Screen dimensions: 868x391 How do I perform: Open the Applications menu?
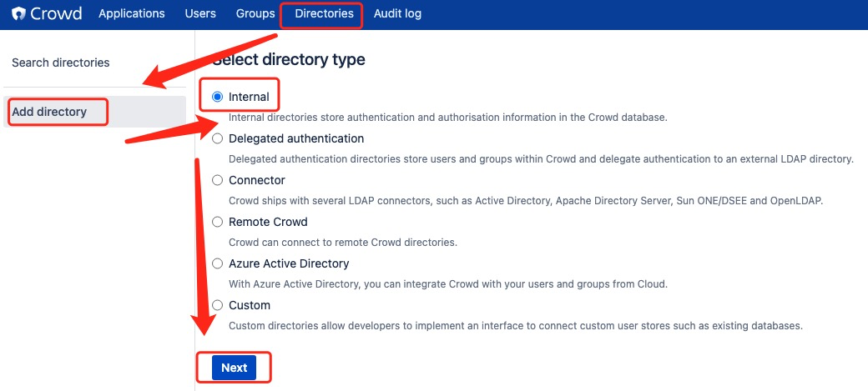tap(131, 13)
